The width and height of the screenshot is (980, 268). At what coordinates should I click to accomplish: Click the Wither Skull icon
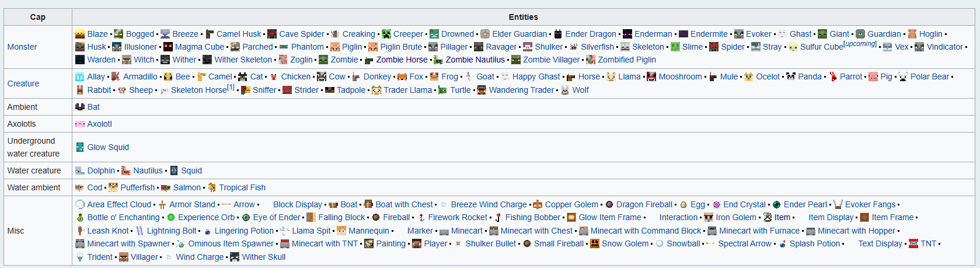(x=235, y=257)
